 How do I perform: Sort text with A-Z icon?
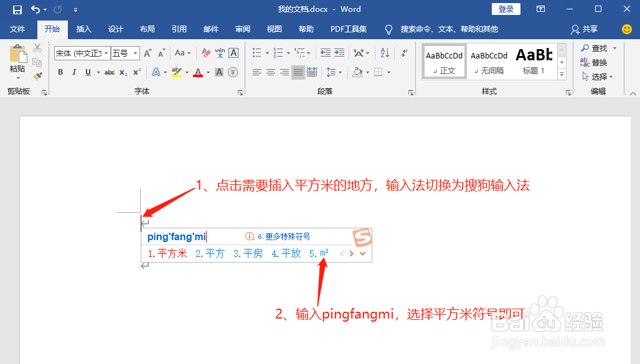(385, 53)
